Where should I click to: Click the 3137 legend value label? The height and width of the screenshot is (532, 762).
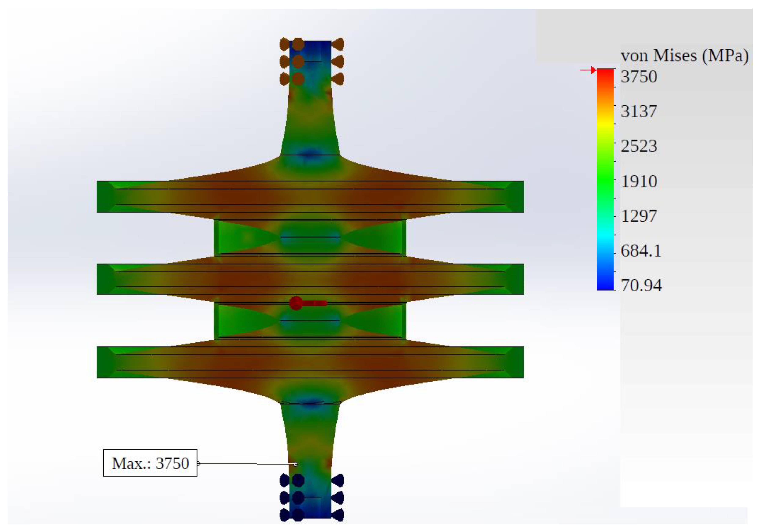(x=639, y=111)
